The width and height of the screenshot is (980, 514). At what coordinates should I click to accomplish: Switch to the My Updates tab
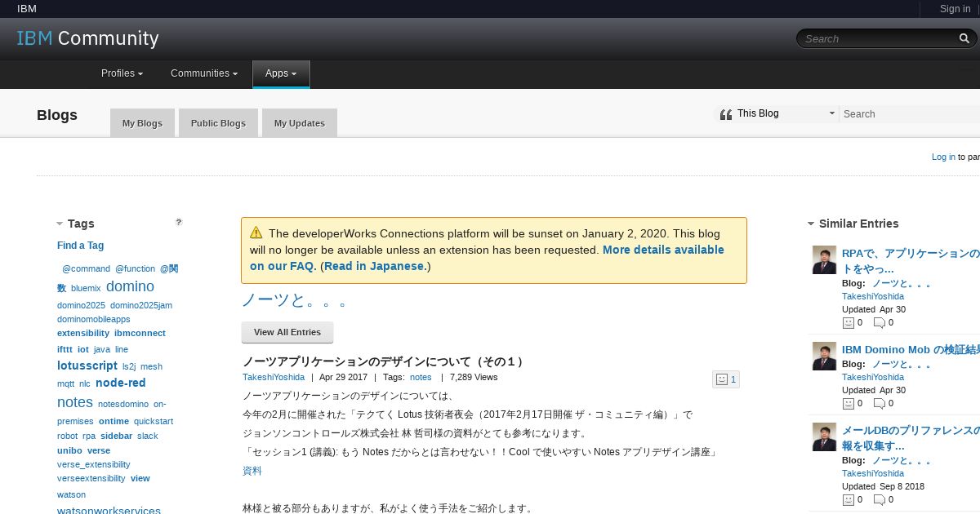299,123
